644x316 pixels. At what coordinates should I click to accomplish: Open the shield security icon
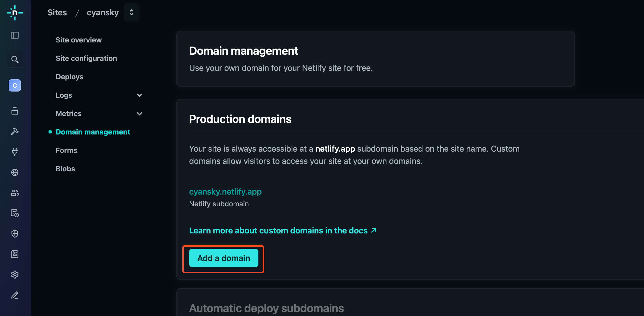click(x=15, y=234)
